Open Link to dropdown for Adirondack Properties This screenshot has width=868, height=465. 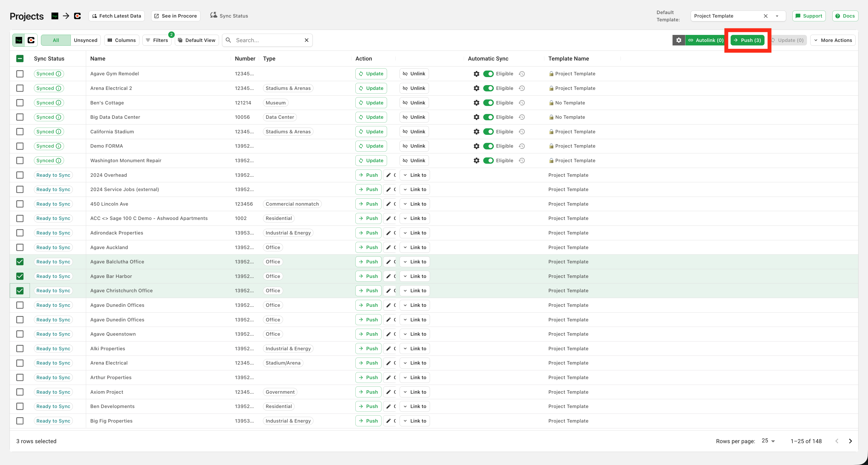(414, 233)
